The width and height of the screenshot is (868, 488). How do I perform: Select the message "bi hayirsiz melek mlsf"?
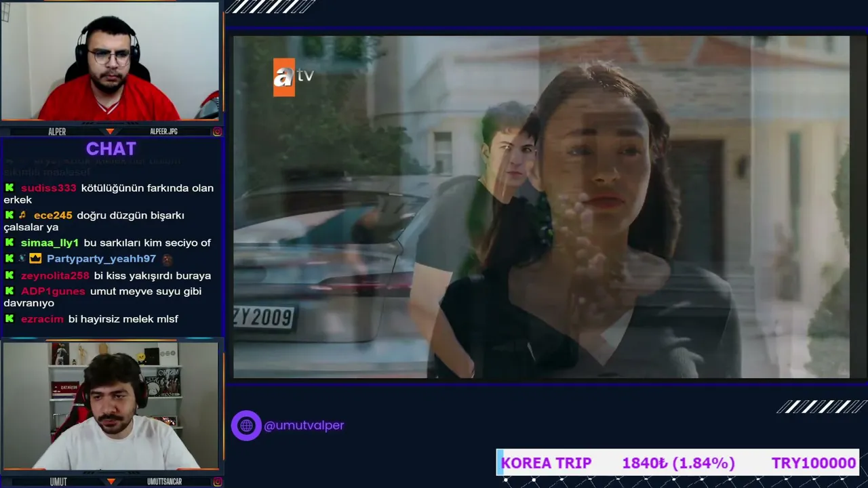click(x=123, y=319)
